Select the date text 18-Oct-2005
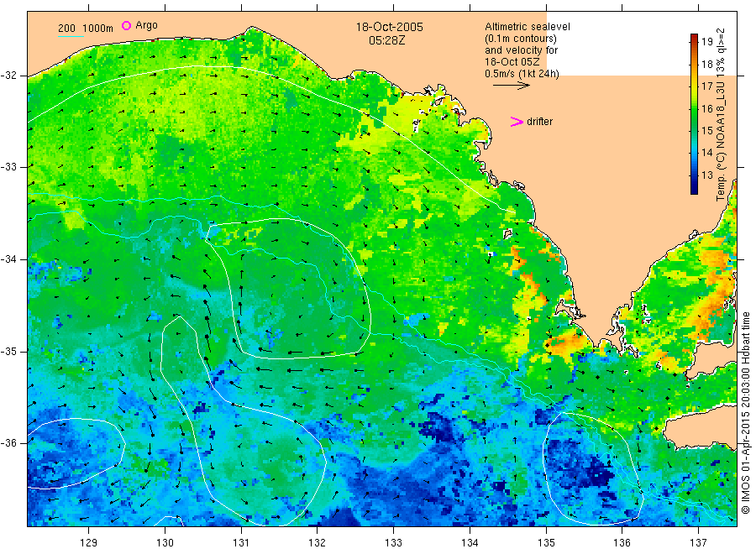756x554 pixels. [389, 27]
